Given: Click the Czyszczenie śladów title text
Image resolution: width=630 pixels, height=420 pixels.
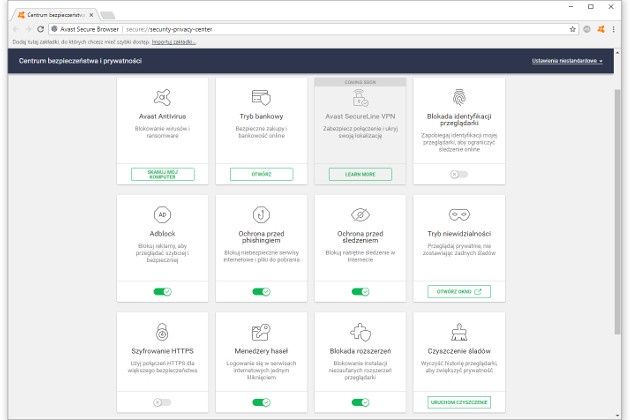Looking at the screenshot, I should (x=459, y=351).
